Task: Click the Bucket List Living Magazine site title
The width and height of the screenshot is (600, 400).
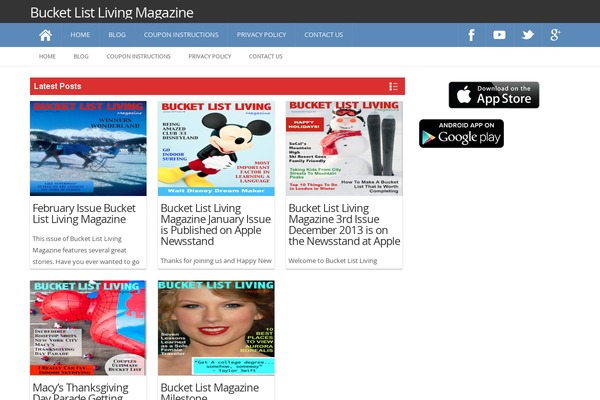Action: (112, 13)
